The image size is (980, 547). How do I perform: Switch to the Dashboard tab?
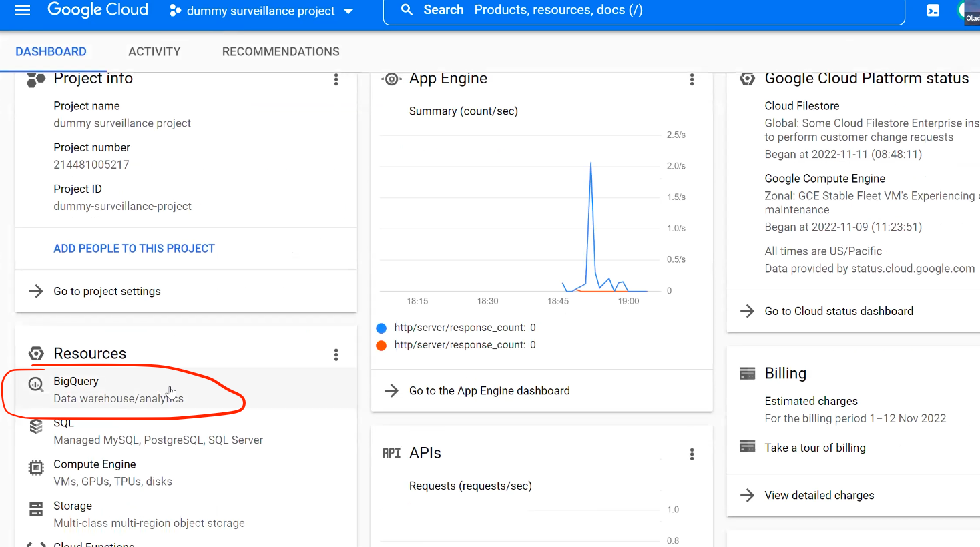point(51,51)
